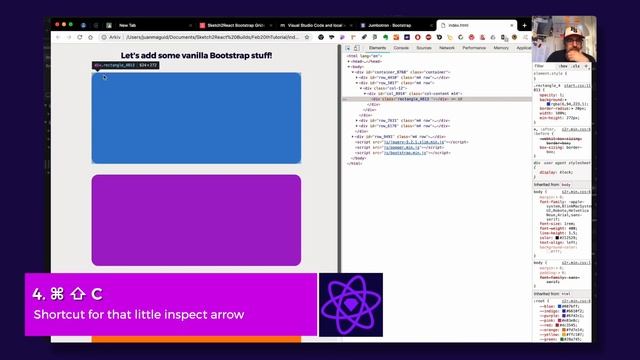This screenshot has height=360, width=640.
Task: Open the jquery slim min js link
Action: pos(414,142)
